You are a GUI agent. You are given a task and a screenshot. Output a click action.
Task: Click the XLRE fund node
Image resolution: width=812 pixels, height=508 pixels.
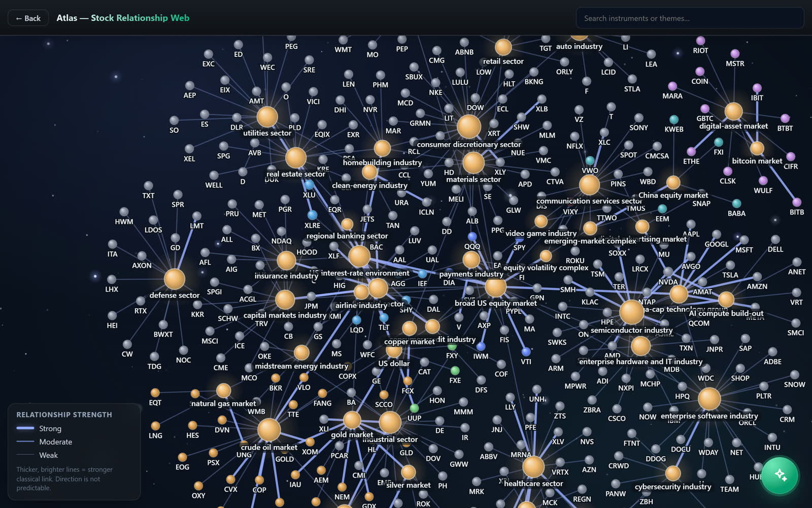pos(313,215)
